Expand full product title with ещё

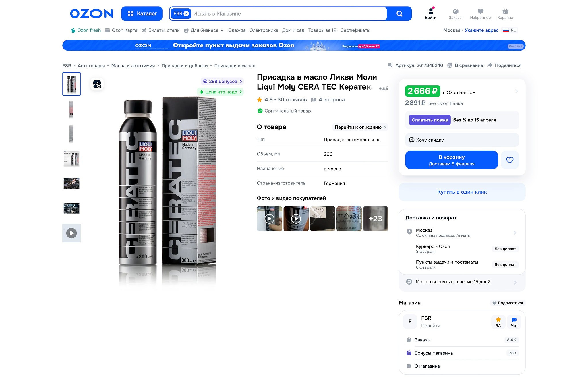coord(384,88)
